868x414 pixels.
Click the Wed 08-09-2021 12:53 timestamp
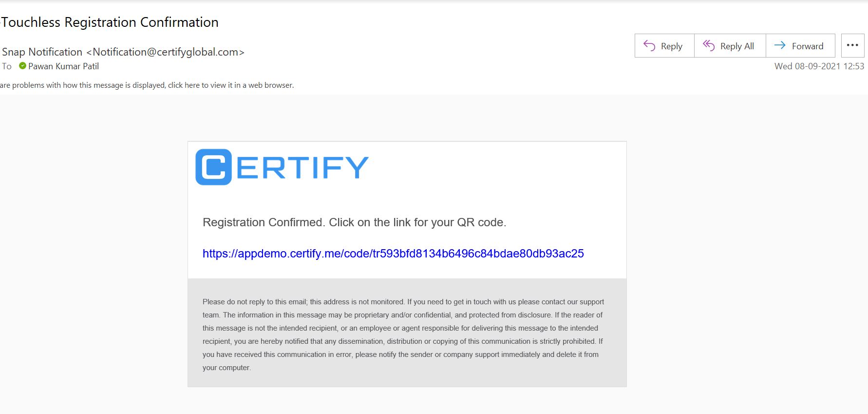click(x=819, y=66)
